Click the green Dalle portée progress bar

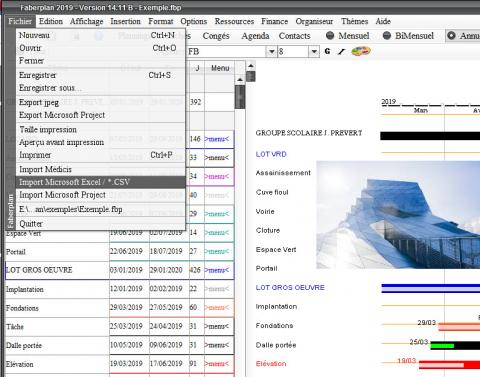(x=442, y=346)
